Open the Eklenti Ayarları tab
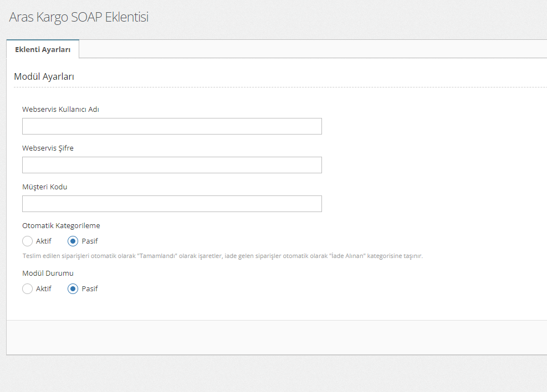 point(43,49)
